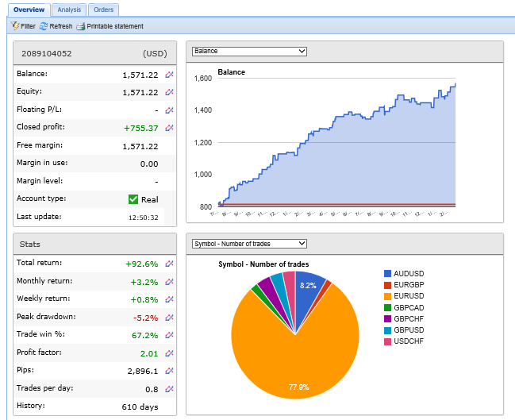Switch to the Analysis tab
This screenshot has height=420, width=515.
tap(69, 10)
